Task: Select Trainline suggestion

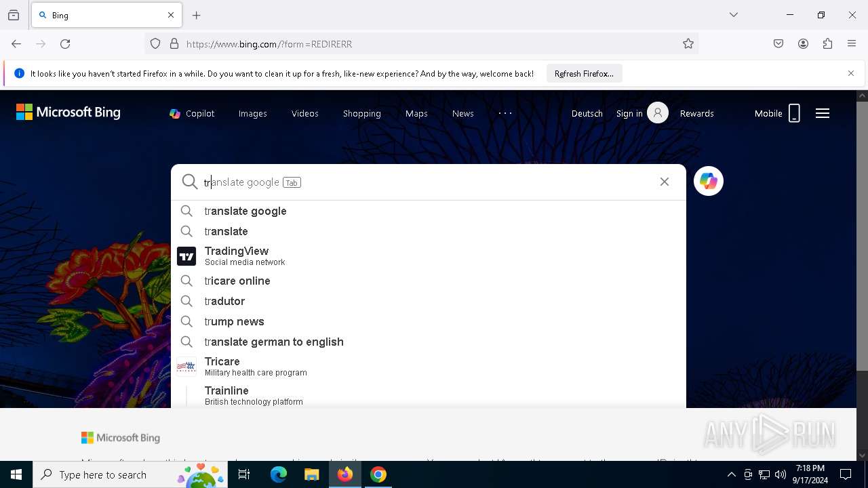Action: click(429, 395)
